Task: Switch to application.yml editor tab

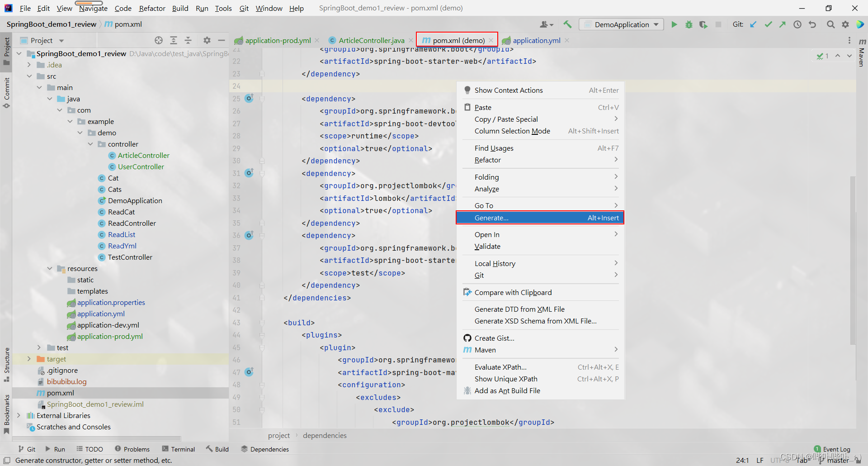Action: [536, 40]
